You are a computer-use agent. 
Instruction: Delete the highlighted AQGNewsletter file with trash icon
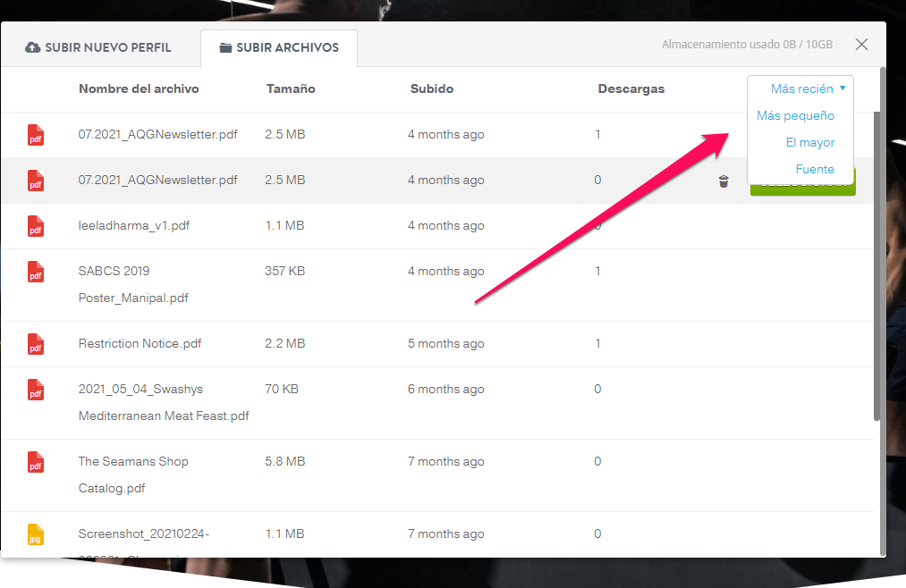(724, 181)
